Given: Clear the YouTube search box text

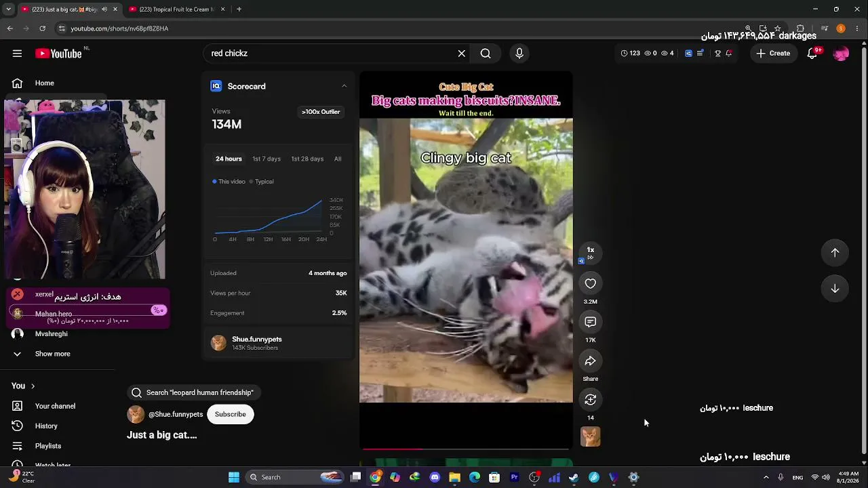Looking at the screenshot, I should tap(462, 54).
